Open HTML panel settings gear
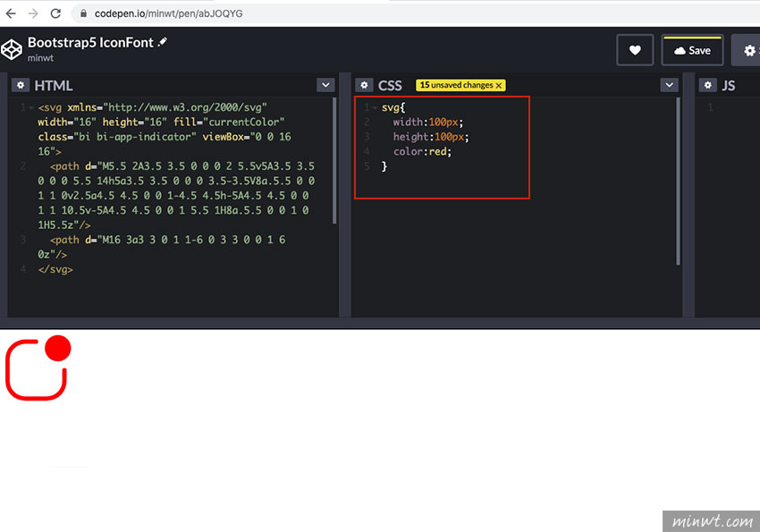This screenshot has height=532, width=760. coord(21,85)
